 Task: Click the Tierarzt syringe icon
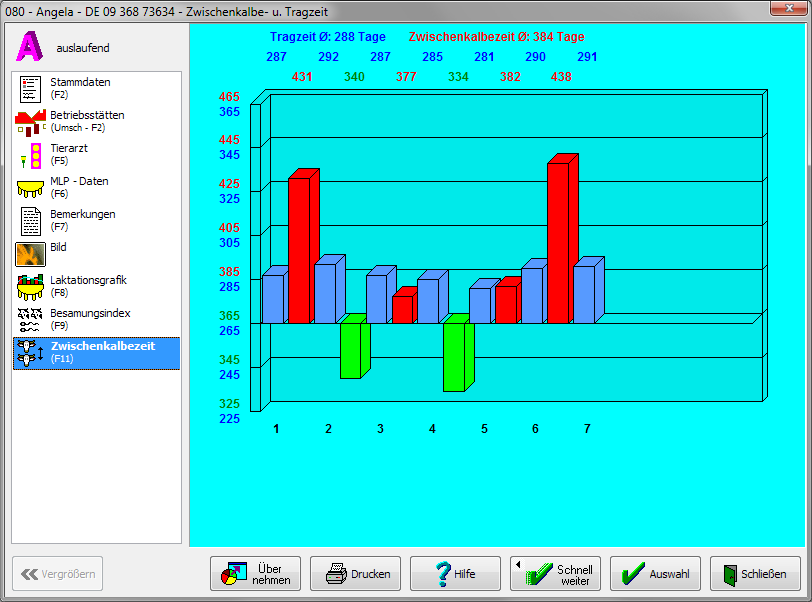[31, 155]
